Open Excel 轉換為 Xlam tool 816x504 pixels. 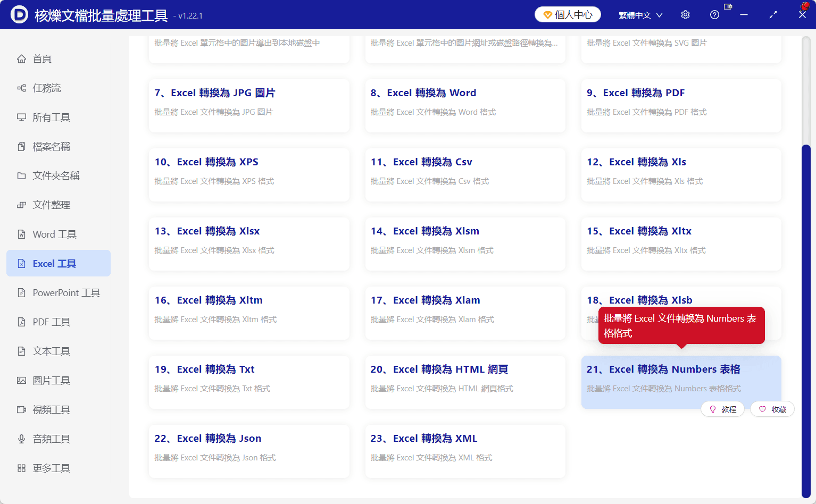pos(465,313)
